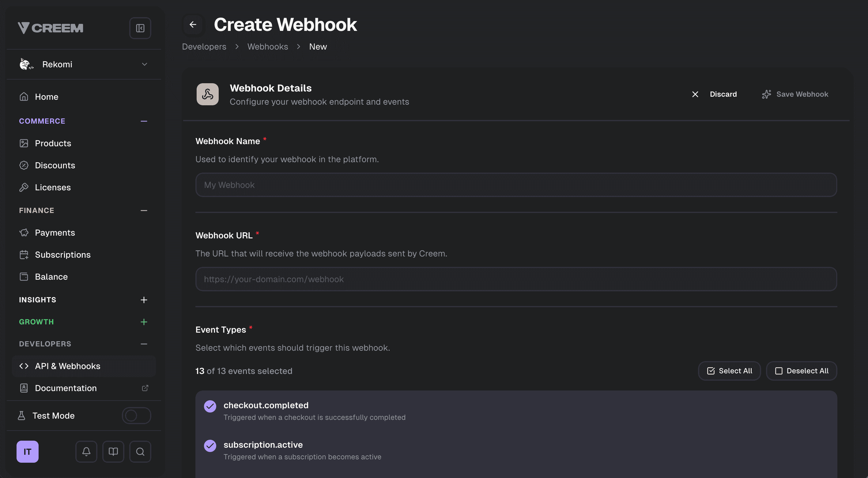Screen dimensions: 868x478
Task: Open Home in the sidebar
Action: tap(84, 97)
